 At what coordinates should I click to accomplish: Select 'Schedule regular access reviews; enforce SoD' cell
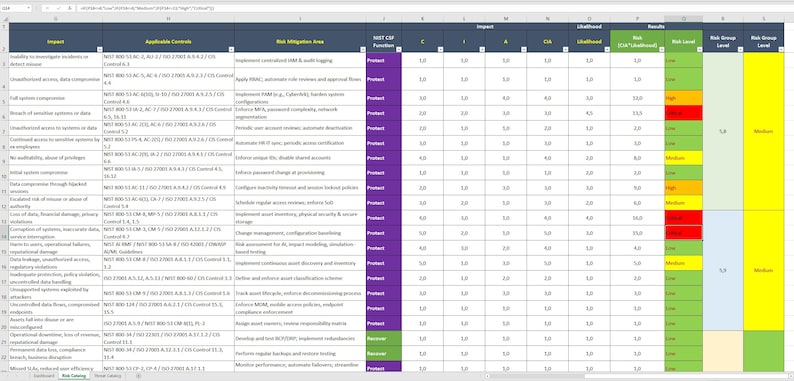coord(300,203)
